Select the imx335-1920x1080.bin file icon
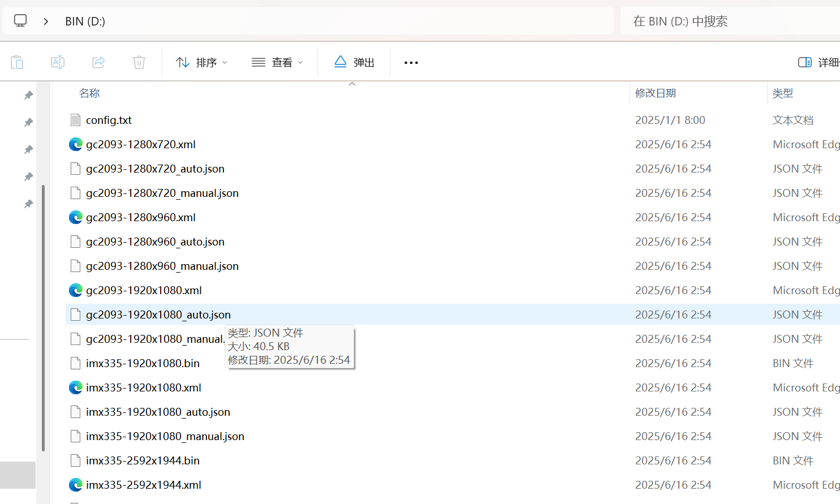Viewport: 840px width, 504px height. pos(76,363)
